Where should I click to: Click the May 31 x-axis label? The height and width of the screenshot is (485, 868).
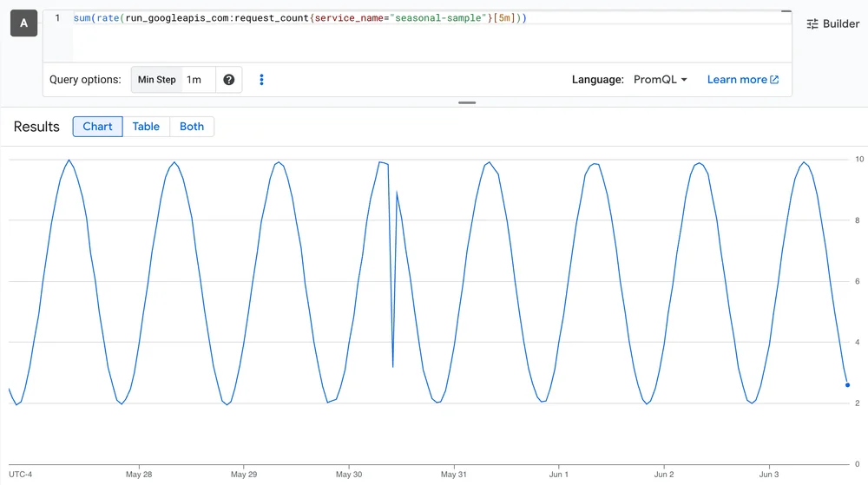point(454,475)
